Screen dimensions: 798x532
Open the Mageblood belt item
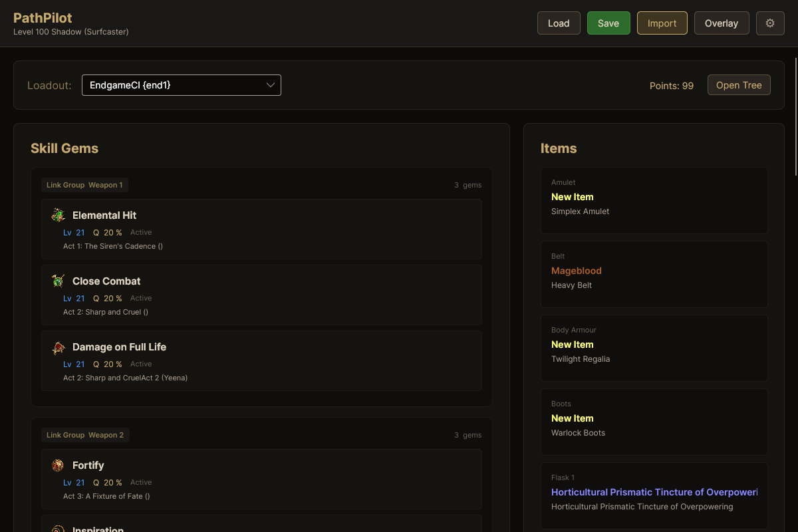point(576,271)
